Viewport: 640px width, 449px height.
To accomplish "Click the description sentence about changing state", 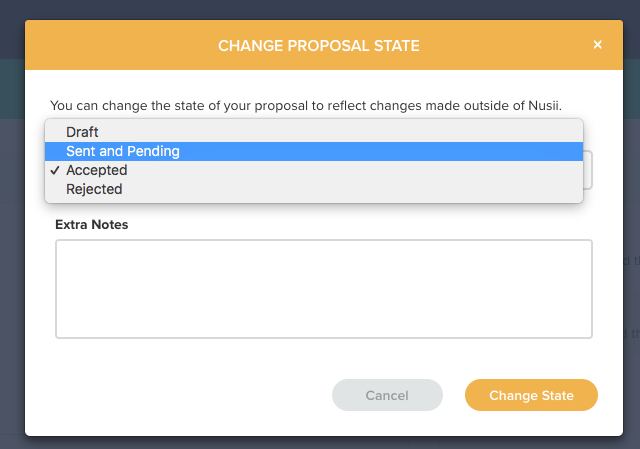I will pos(250,105).
